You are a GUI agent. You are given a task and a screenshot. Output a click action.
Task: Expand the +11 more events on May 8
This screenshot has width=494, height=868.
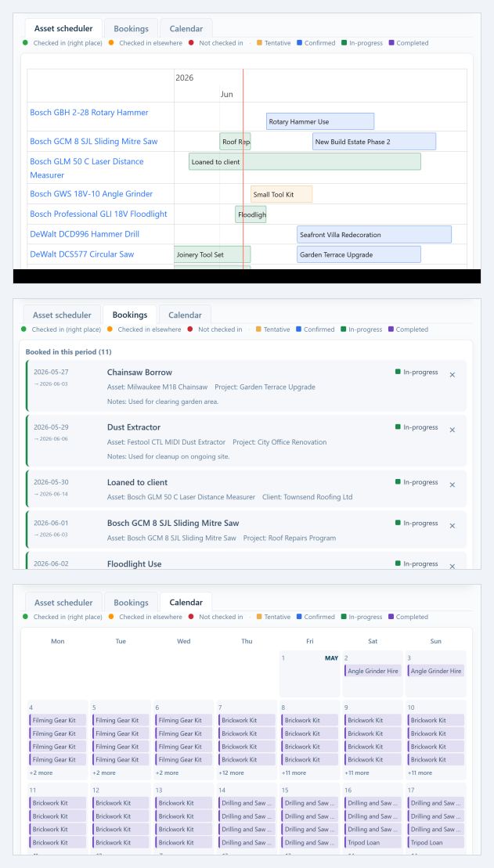click(294, 773)
